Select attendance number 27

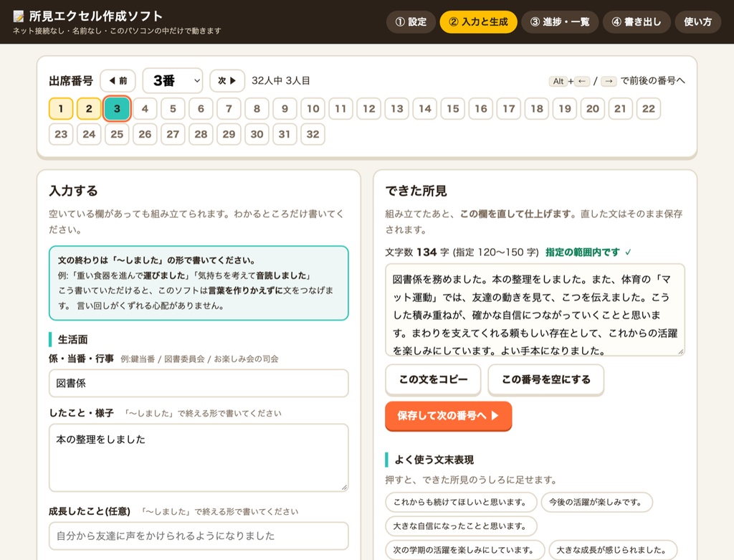click(x=173, y=134)
